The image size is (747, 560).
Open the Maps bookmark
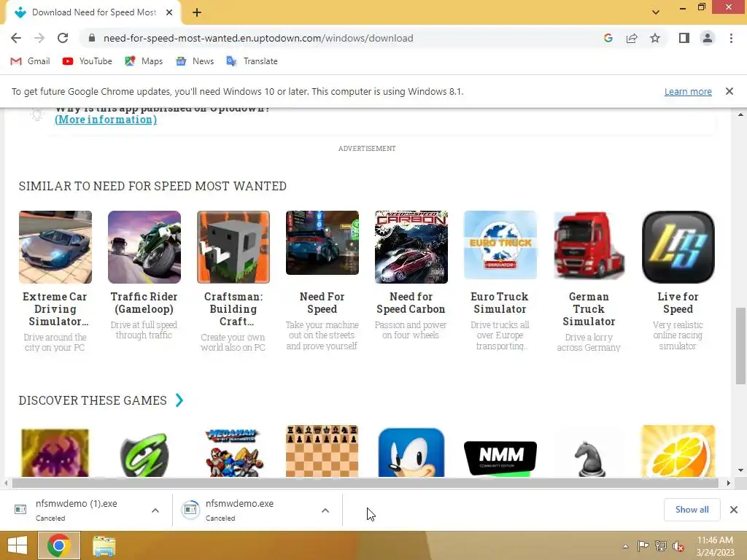tap(144, 61)
